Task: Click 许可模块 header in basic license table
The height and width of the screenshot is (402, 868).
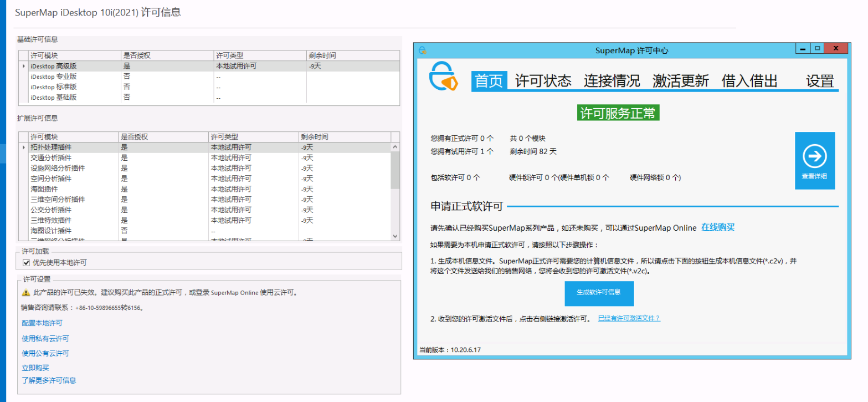Action: pos(75,55)
